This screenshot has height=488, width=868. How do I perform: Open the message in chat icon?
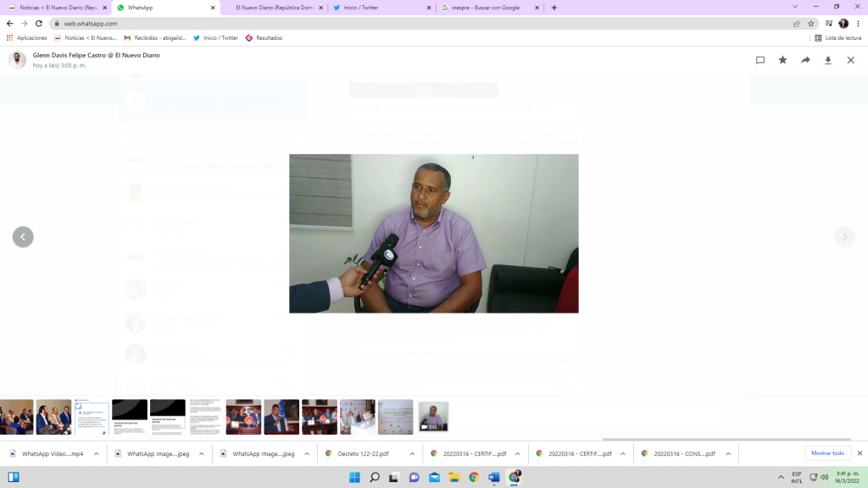760,60
